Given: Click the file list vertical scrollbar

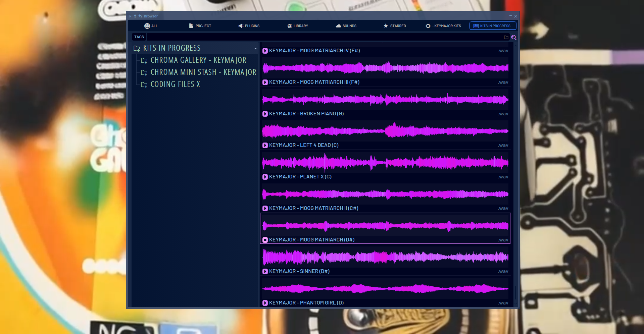Looking at the screenshot, I should point(515,291).
